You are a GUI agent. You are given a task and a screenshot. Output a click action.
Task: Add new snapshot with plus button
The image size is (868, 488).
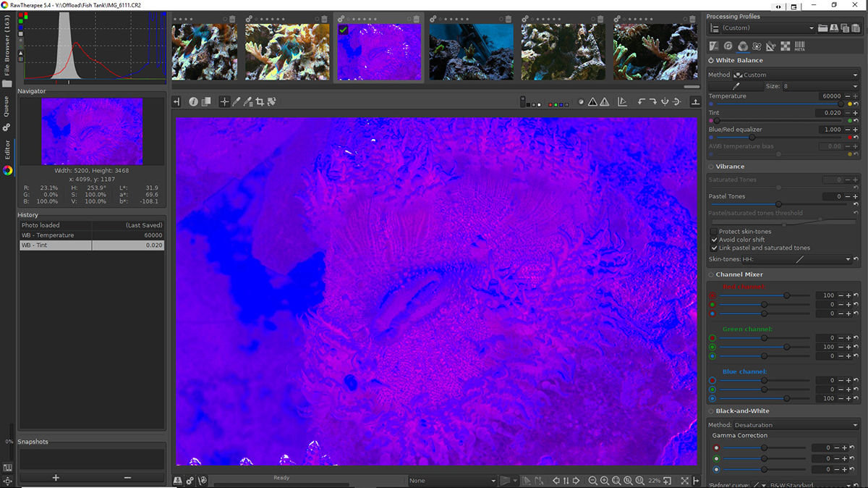pyautogui.click(x=56, y=477)
